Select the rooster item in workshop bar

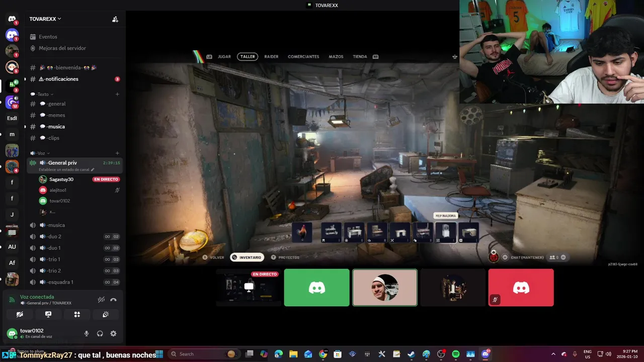(x=302, y=232)
